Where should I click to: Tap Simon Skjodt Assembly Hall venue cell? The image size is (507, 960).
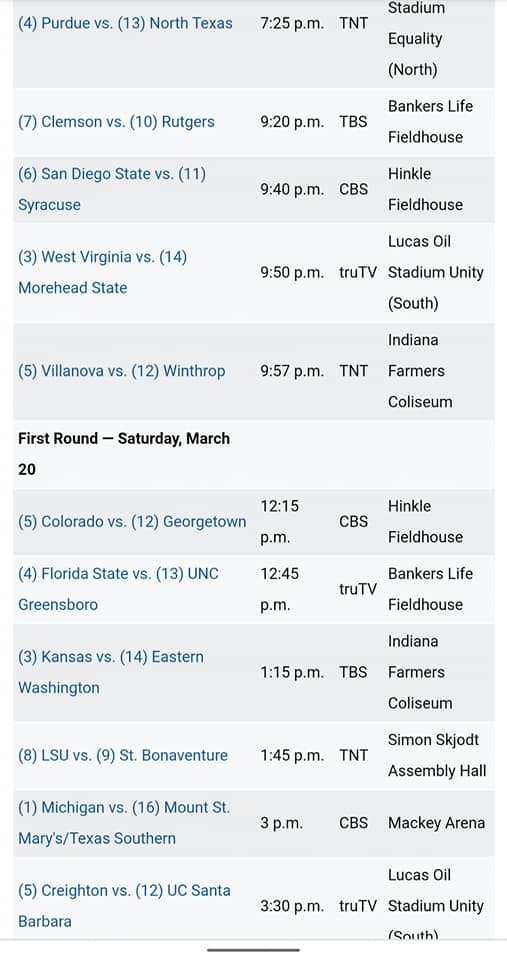pos(437,756)
